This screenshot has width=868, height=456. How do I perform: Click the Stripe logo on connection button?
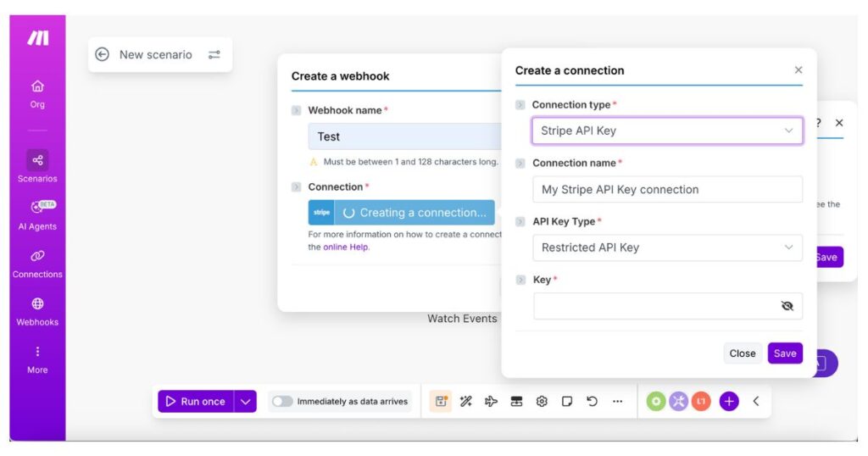(321, 213)
